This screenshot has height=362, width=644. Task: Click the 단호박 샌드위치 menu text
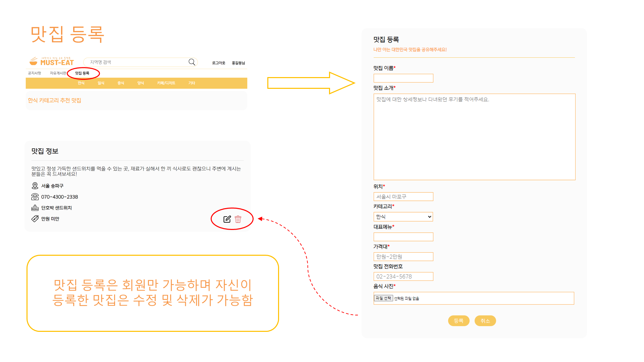pos(56,208)
